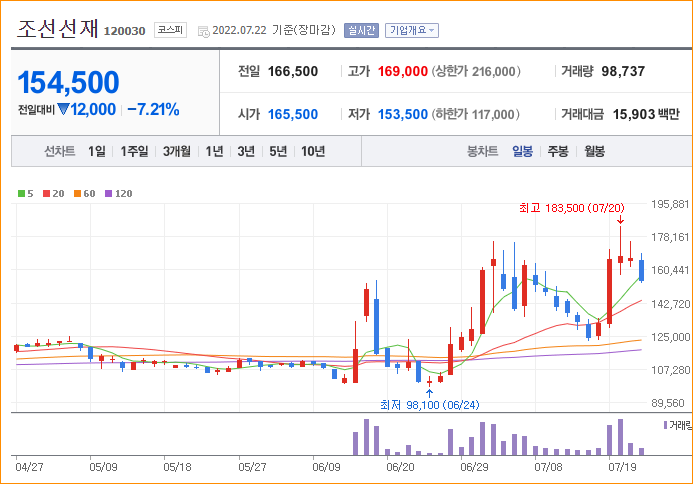Click the 07/19 date axis label
This screenshot has width=693, height=484.
(622, 467)
